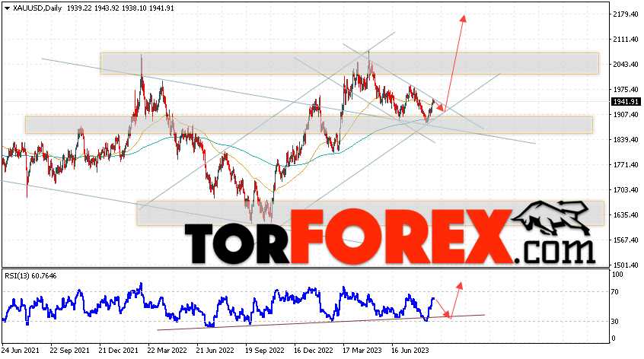Screen dimensions: 644x359
Task: Click the date label 21 Dec 2021
Action: tap(118, 351)
